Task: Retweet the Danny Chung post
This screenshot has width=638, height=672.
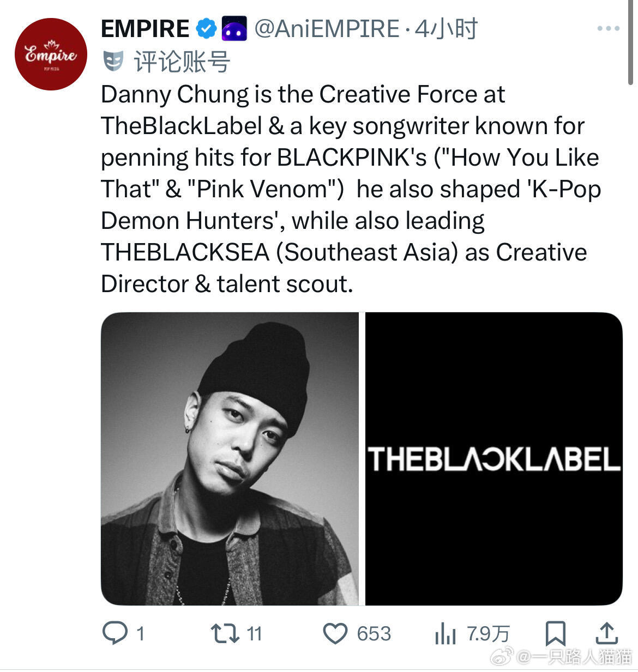Action: (225, 633)
